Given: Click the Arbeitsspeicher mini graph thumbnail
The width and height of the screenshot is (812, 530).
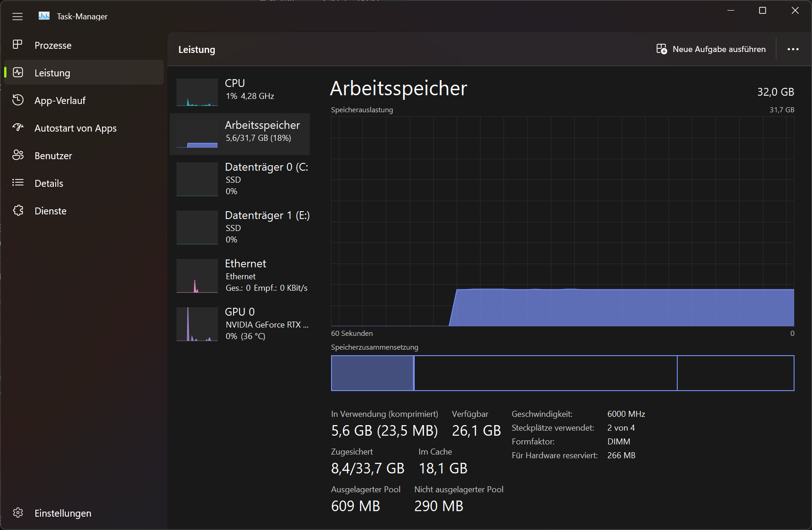Looking at the screenshot, I should (197, 134).
